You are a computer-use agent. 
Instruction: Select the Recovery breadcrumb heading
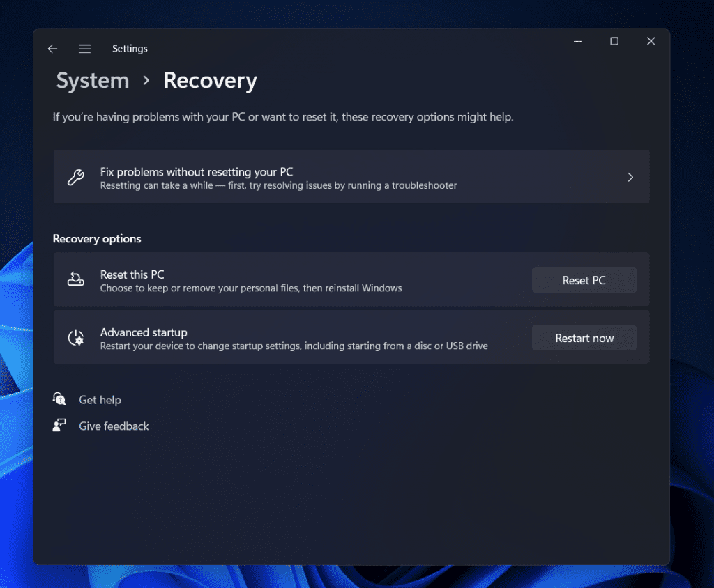[x=210, y=81]
